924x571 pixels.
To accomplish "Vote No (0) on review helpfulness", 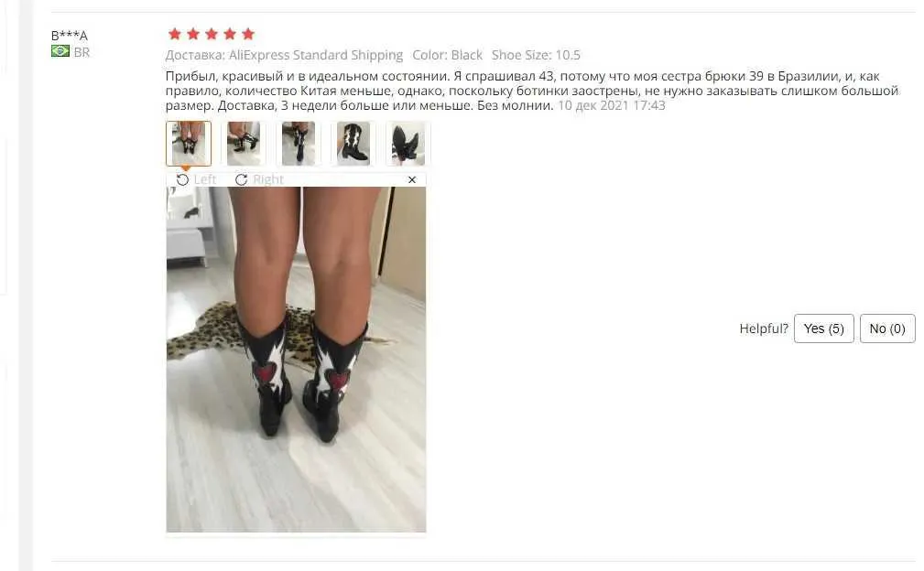I will point(887,329).
